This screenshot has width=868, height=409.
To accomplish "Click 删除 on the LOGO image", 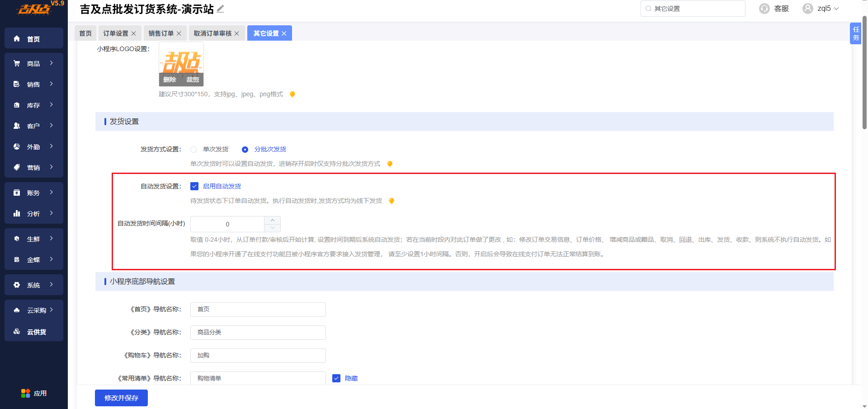I will point(170,80).
